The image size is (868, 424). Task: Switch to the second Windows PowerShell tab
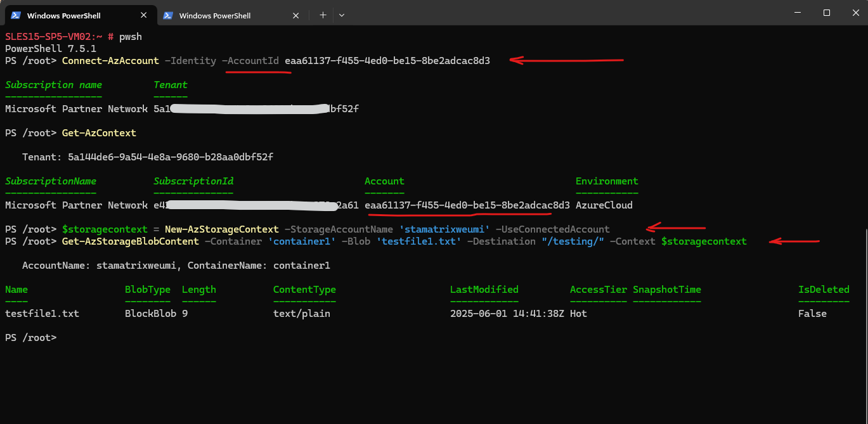tap(232, 15)
